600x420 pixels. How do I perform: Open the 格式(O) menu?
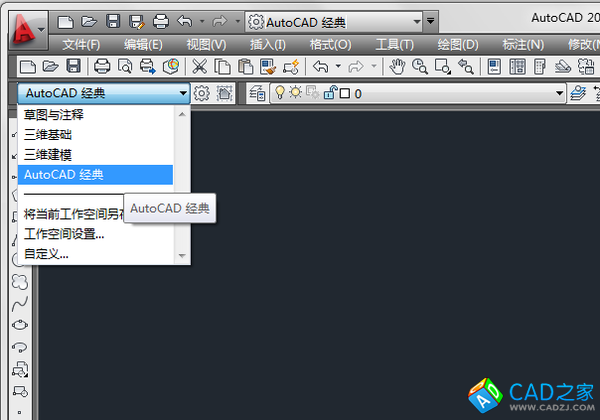tap(330, 45)
